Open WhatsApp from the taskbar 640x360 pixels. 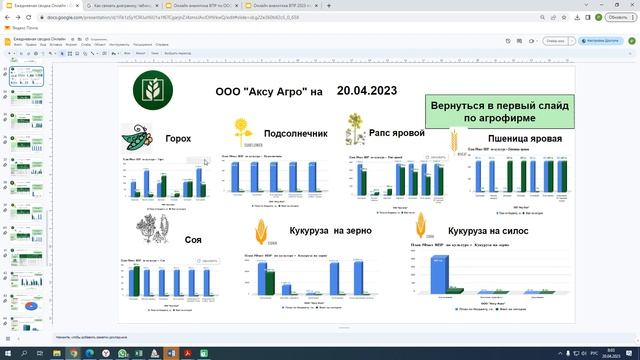122,353
